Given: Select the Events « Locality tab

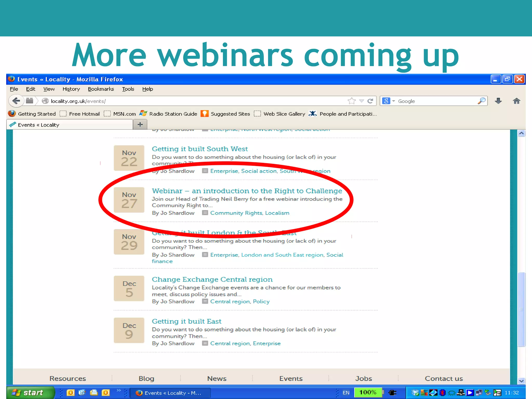Looking at the screenshot, I should tap(70, 125).
